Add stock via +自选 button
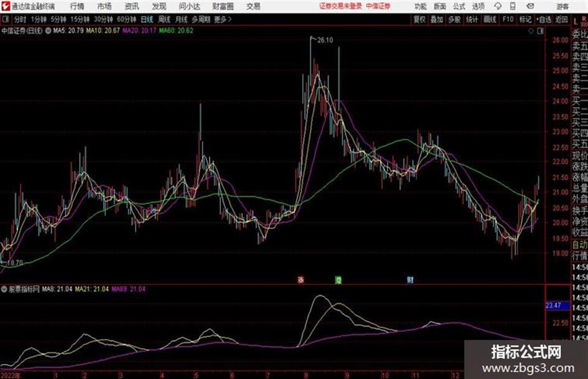This screenshot has height=379, width=588. tap(543, 19)
